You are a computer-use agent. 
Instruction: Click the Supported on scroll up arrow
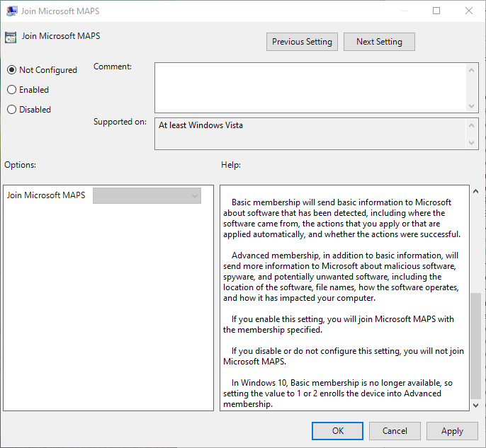pyautogui.click(x=473, y=125)
